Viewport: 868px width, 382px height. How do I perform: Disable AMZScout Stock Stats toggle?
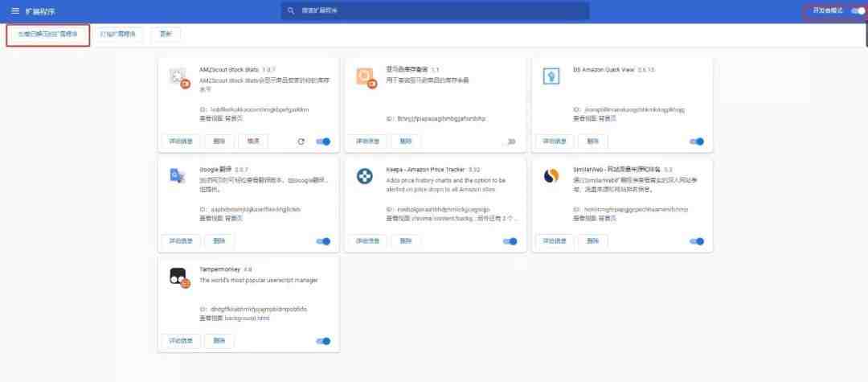click(323, 142)
